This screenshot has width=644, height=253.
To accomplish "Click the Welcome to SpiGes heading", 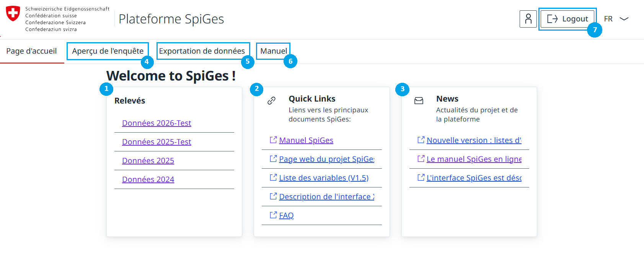I will point(171,76).
